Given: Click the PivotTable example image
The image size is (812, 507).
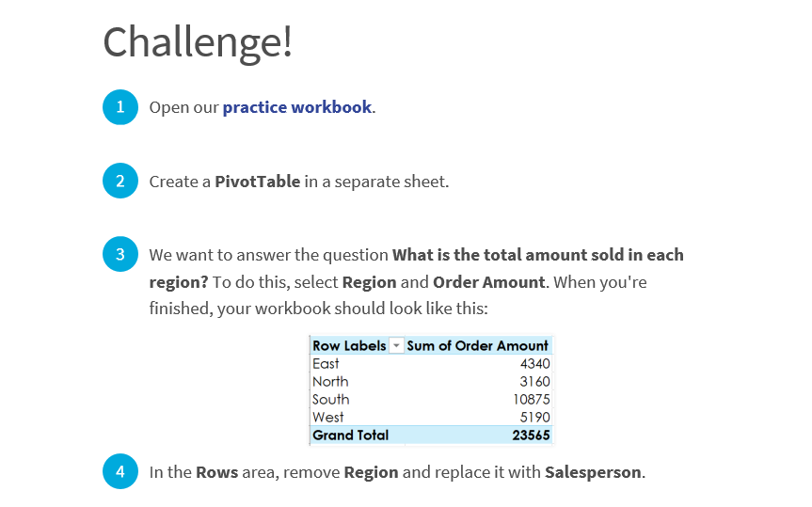Looking at the screenshot, I should coord(431,390).
